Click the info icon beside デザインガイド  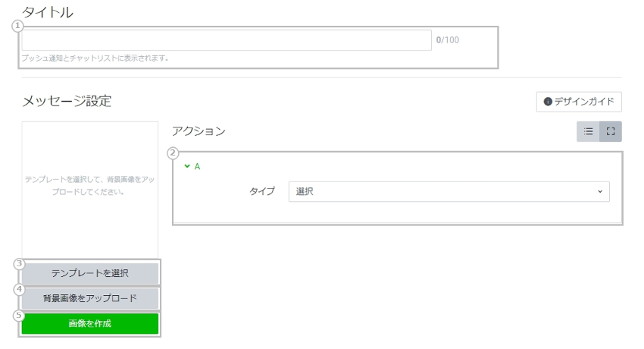(x=548, y=102)
